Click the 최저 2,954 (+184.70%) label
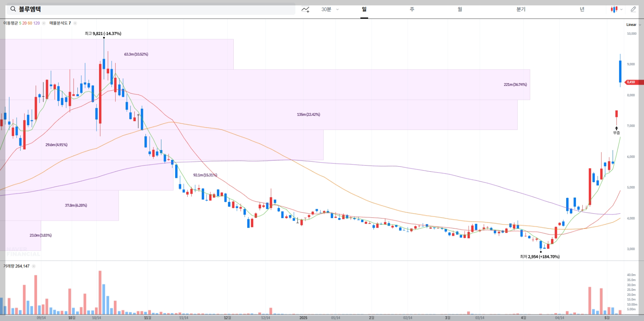Screen dimensions: 644x321 (x=540, y=257)
